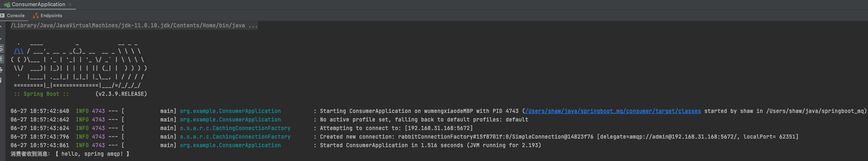The image size is (868, 161).
Task: Select the ConsumerApplication run tab
Action: pyautogui.click(x=38, y=4)
